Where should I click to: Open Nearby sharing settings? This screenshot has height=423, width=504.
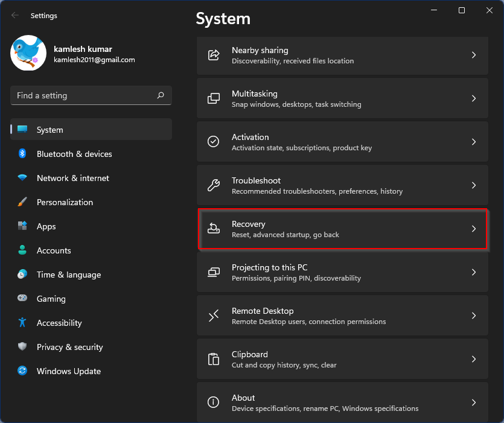342,55
